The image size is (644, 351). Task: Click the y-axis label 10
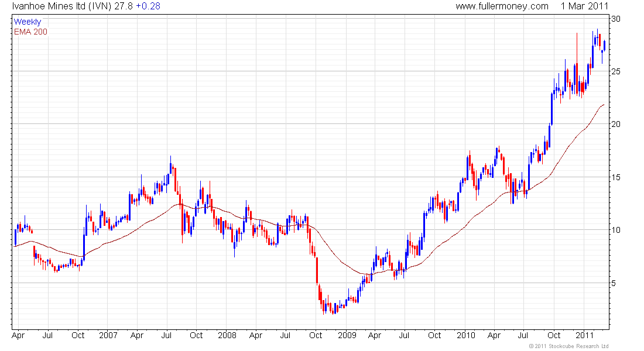pyautogui.click(x=616, y=230)
